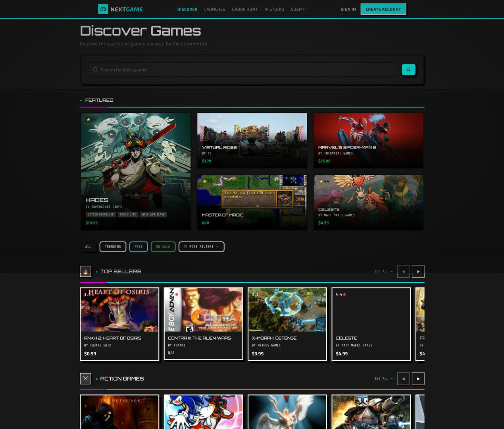This screenshot has width=504, height=429.
Task: Open the featured Hades game card
Action: point(135,171)
